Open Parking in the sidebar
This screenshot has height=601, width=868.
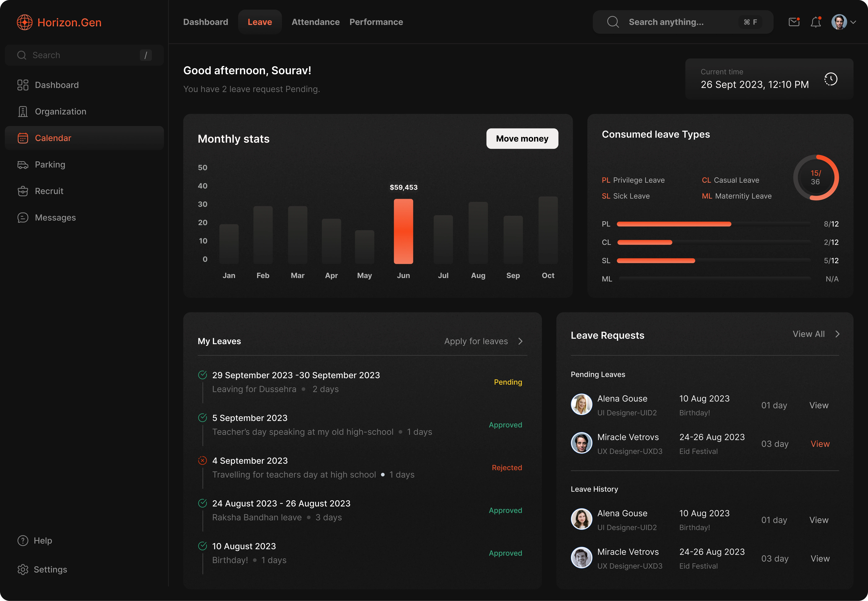click(x=84, y=165)
